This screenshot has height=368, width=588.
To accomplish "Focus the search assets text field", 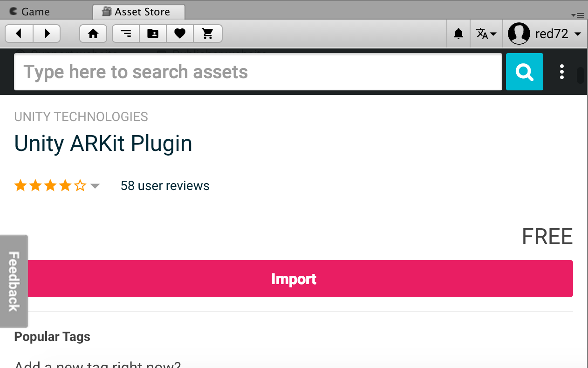I will click(258, 72).
